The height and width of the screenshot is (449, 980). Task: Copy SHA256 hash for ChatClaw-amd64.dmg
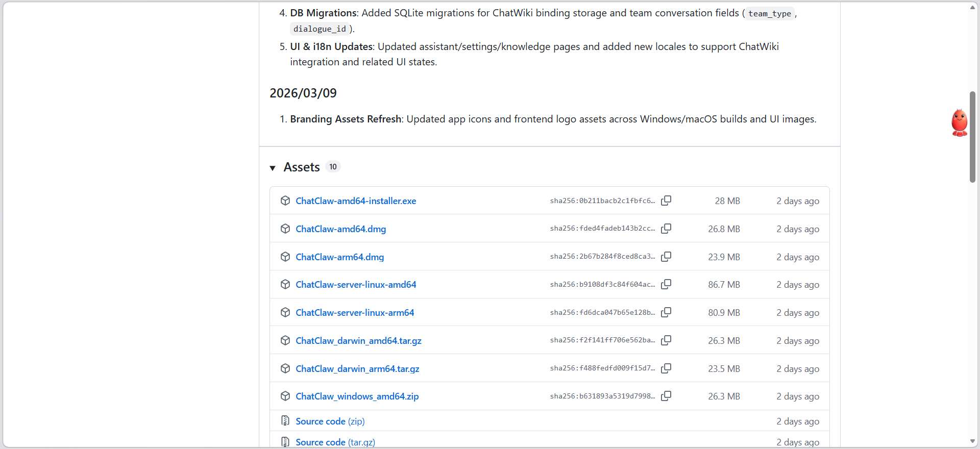[x=666, y=229]
